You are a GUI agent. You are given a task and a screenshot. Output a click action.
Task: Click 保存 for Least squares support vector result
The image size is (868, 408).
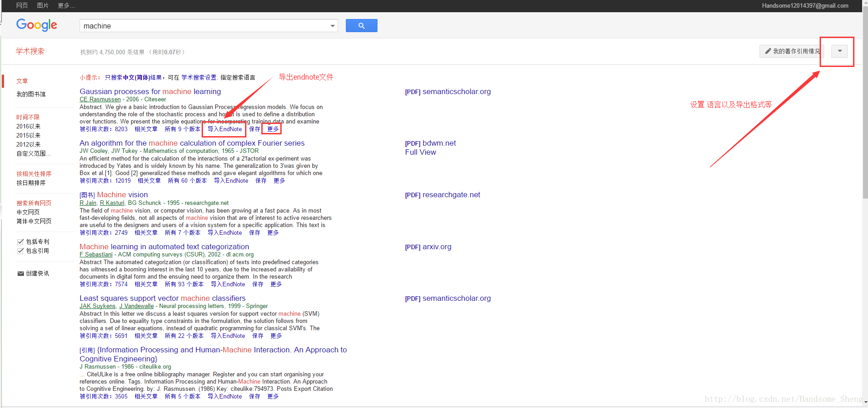(258, 336)
